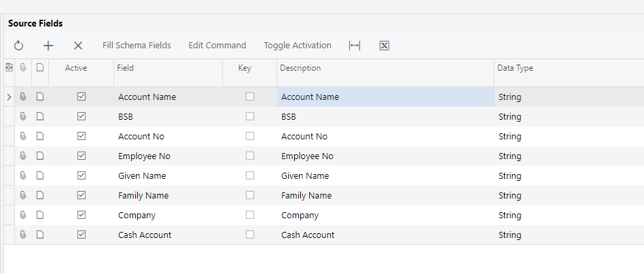This screenshot has width=644, height=274.
Task: Uncheck Active checkbox for Account Name
Action: tap(82, 97)
